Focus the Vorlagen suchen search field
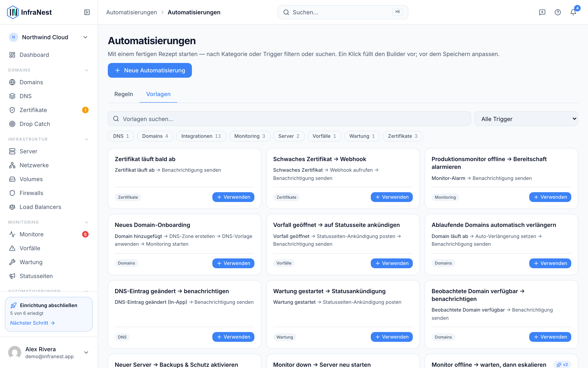Viewport: 588px width, 368px height. tap(289, 119)
